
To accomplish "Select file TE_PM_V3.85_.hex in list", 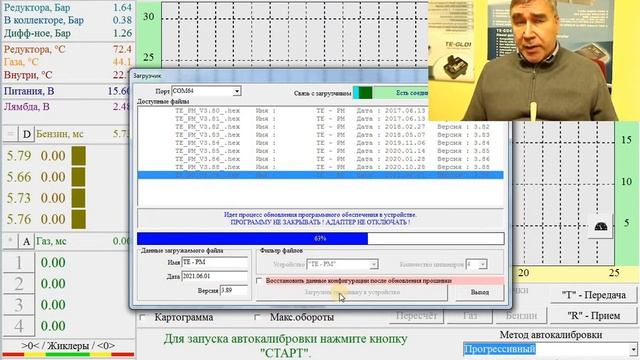I will click(320, 151).
